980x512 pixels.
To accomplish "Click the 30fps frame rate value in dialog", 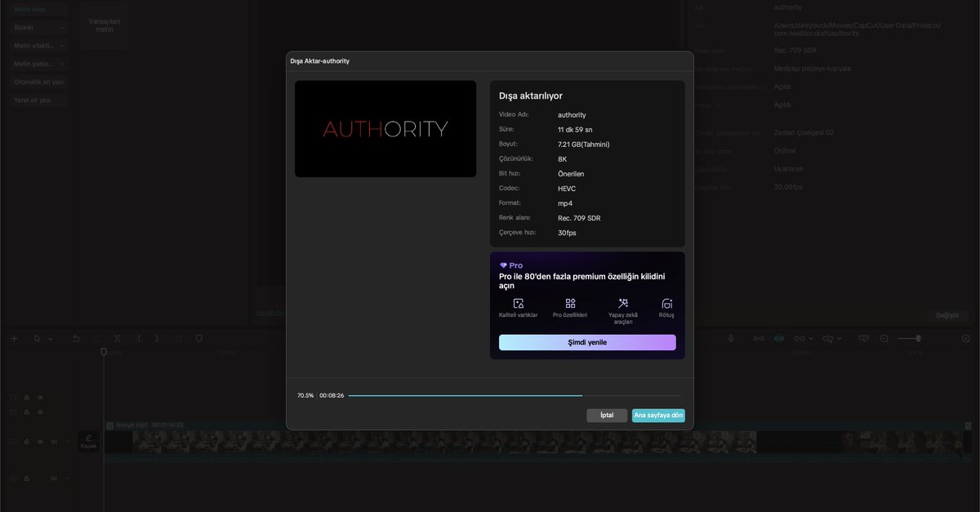I will [567, 233].
